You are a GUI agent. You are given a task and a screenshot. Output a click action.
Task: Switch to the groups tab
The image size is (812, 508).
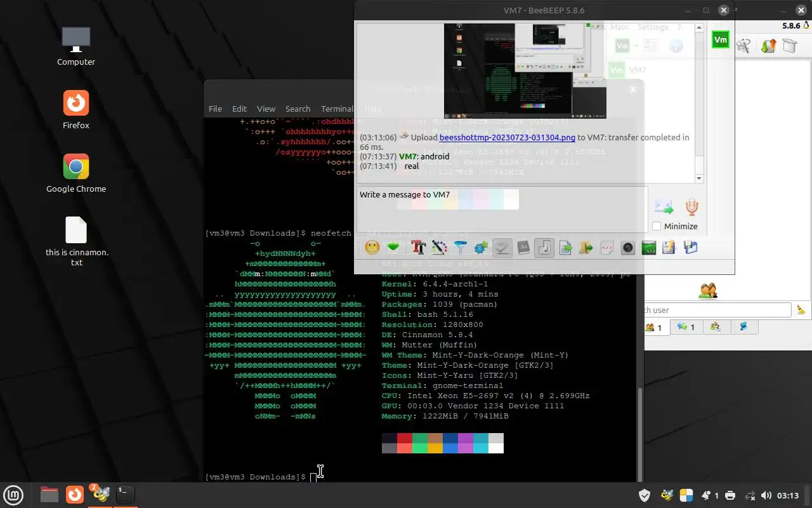point(716,327)
